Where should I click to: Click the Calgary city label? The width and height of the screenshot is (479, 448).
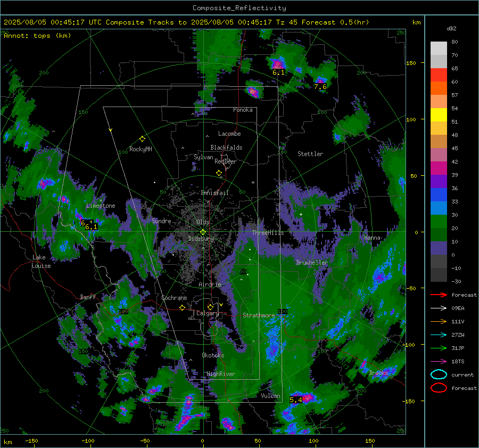pyautogui.click(x=208, y=313)
